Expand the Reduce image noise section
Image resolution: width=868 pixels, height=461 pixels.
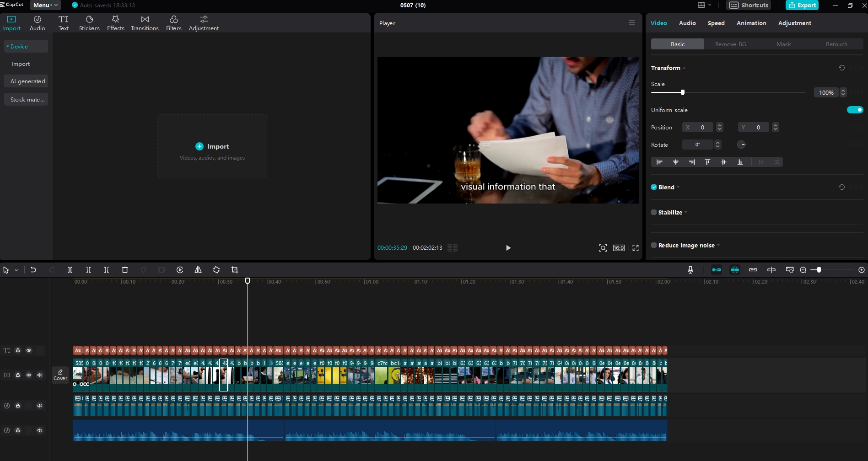[717, 245]
